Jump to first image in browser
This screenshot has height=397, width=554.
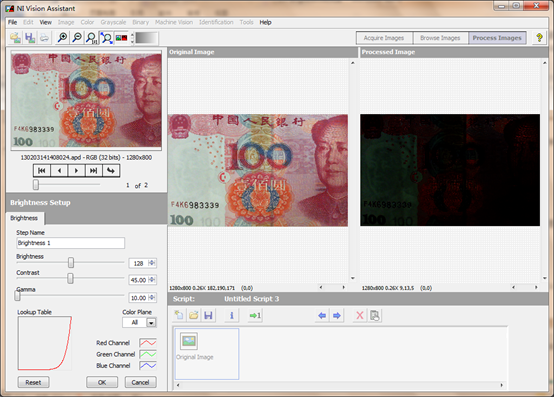tap(42, 171)
